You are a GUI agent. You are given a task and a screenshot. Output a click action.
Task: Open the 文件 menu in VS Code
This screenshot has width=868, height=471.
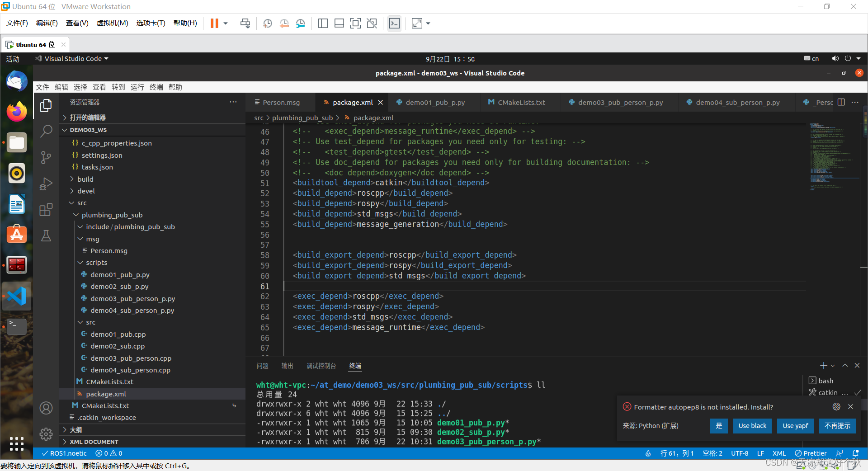tap(42, 87)
